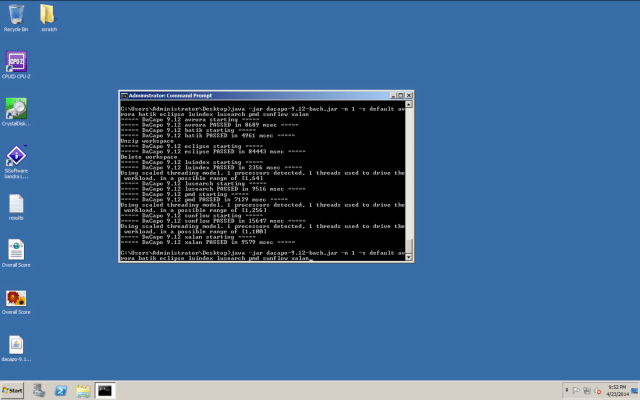
Task: Select the CrystalDisk shortcut icon
Action: point(16,112)
